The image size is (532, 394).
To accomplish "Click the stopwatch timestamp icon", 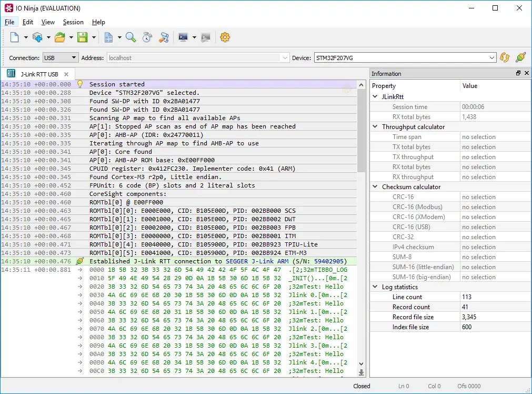I will click(x=147, y=37).
